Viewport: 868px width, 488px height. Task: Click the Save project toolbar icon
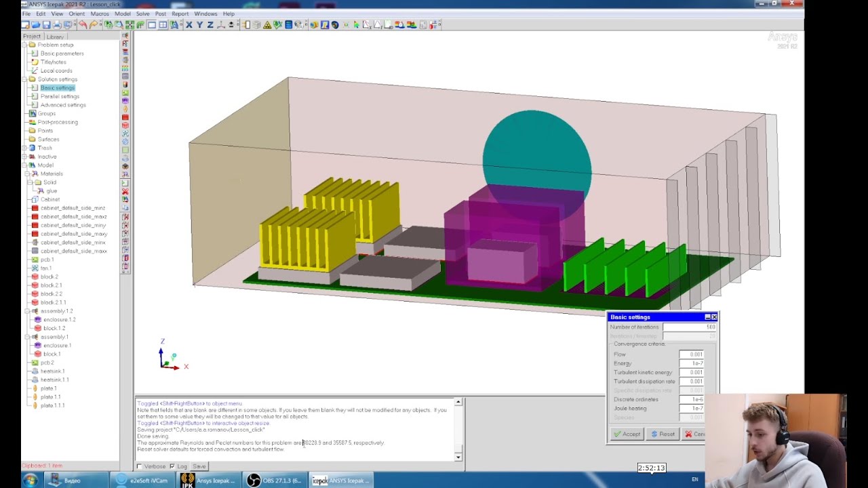46,25
